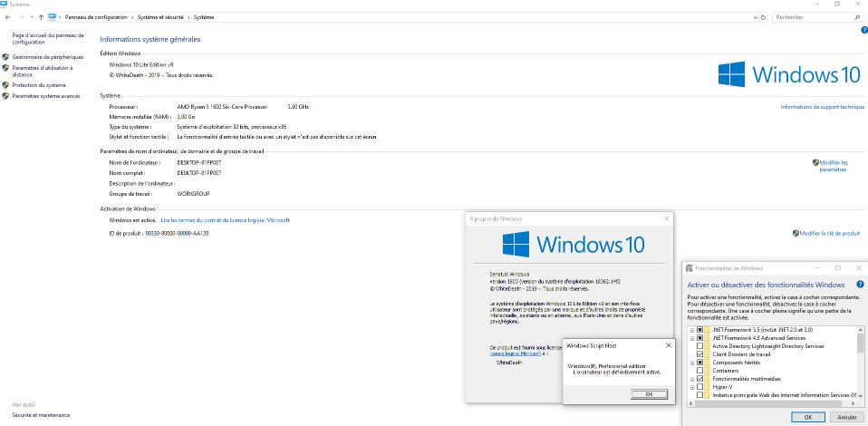Open the recent locations dropdown arrow
The width and height of the screenshot is (868, 426).
(x=32, y=17)
